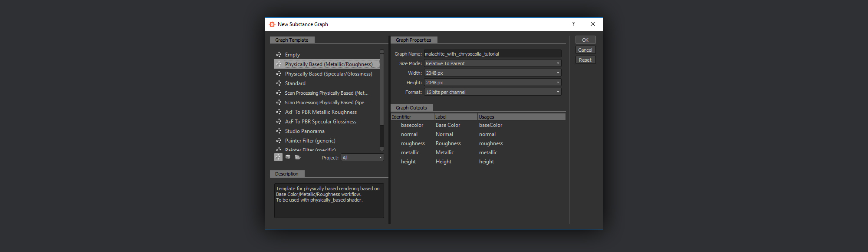This screenshot has width=868, height=252.
Task: Click the normal identifier cell
Action: click(409, 134)
